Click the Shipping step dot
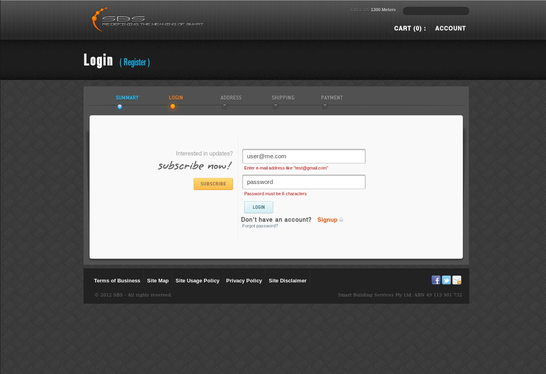Screen dimensions: 546x374 pyautogui.click(x=276, y=106)
